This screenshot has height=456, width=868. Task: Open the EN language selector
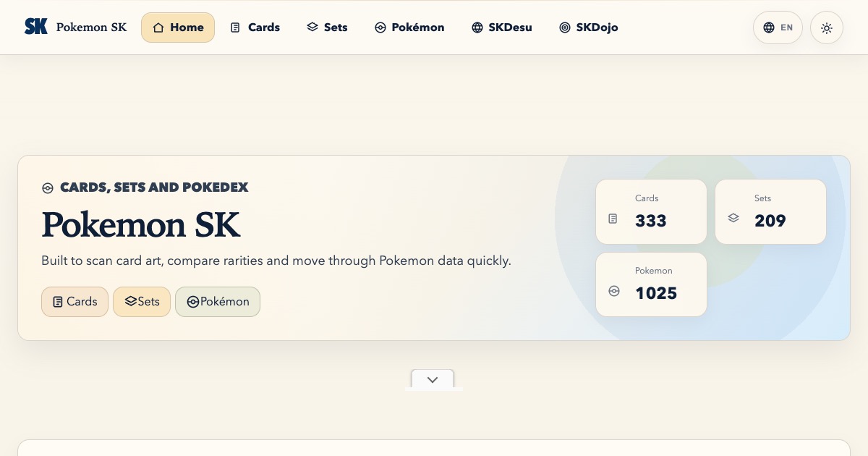coord(778,28)
